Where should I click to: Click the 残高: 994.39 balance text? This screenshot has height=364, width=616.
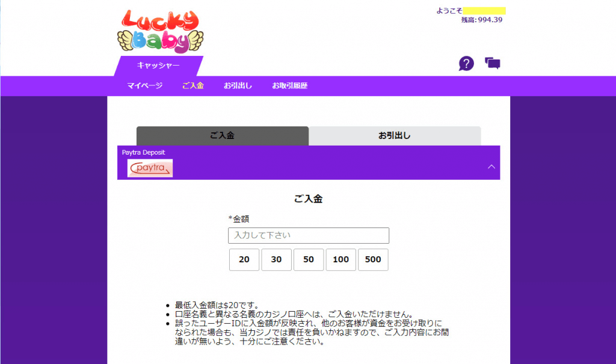point(482,20)
